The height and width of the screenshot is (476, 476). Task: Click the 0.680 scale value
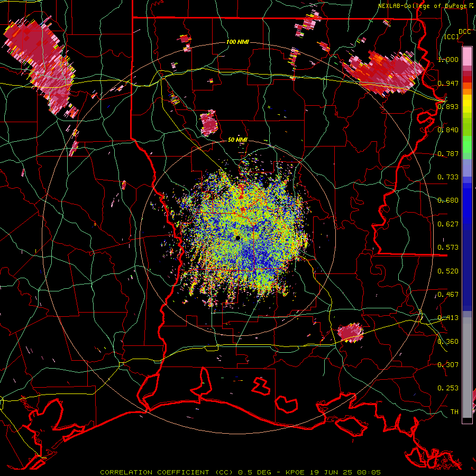(x=448, y=200)
